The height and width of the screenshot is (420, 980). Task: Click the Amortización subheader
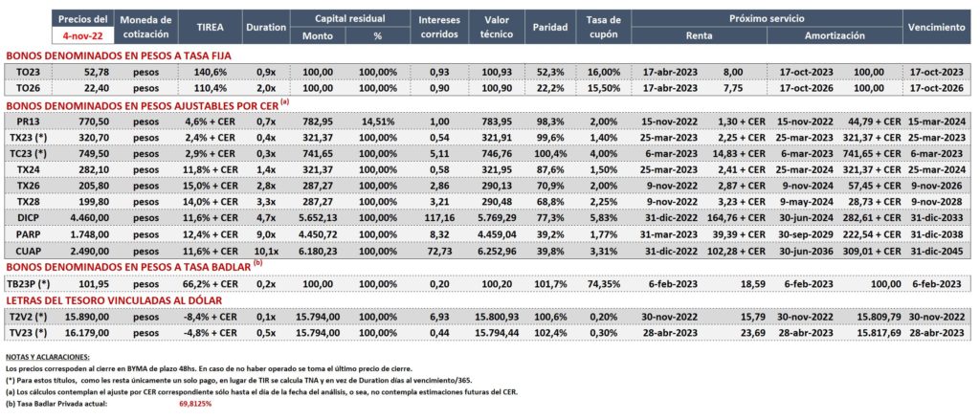click(835, 36)
